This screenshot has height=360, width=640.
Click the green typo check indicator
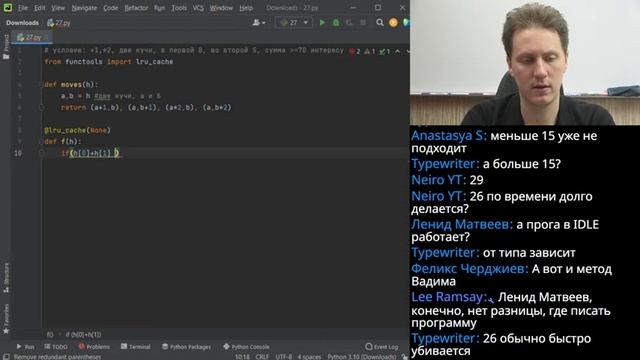(384, 51)
